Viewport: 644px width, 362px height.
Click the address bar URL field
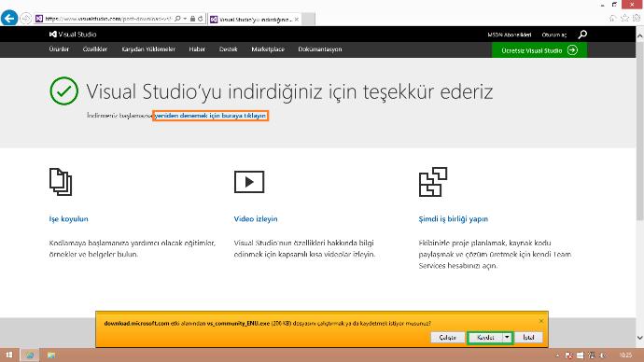108,19
